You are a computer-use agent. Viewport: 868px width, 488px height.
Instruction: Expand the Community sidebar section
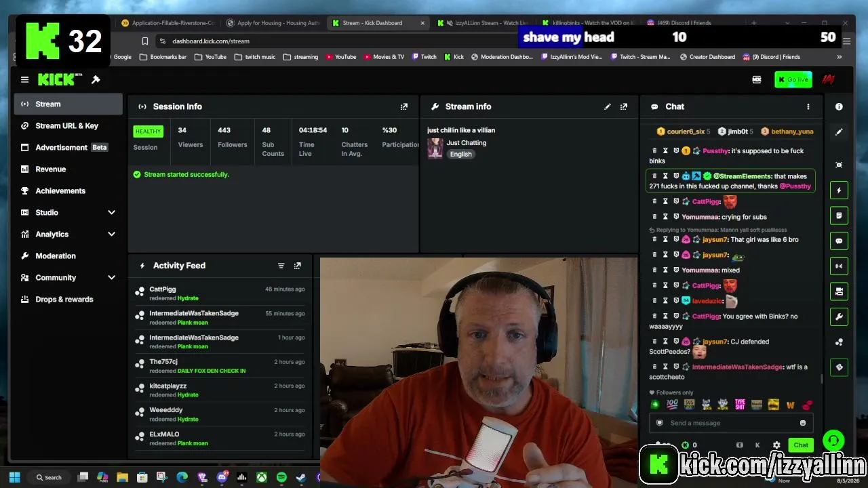pos(111,278)
